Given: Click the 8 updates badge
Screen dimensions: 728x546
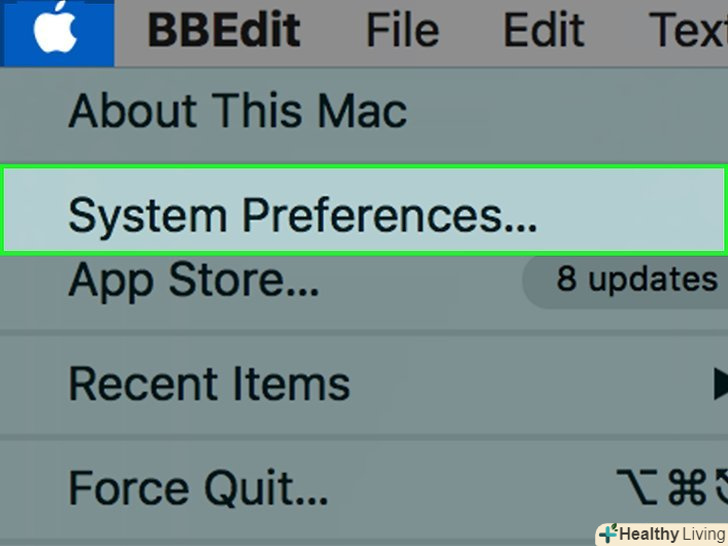Looking at the screenshot, I should point(632,279).
